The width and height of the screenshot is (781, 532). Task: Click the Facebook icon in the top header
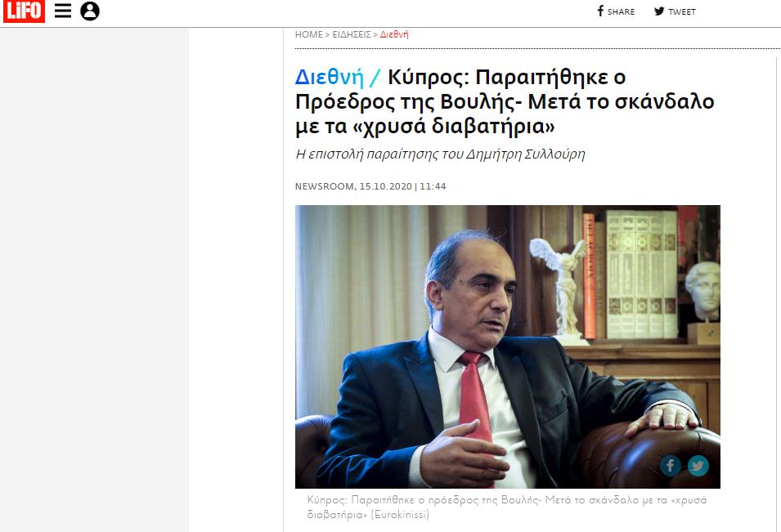point(601,11)
